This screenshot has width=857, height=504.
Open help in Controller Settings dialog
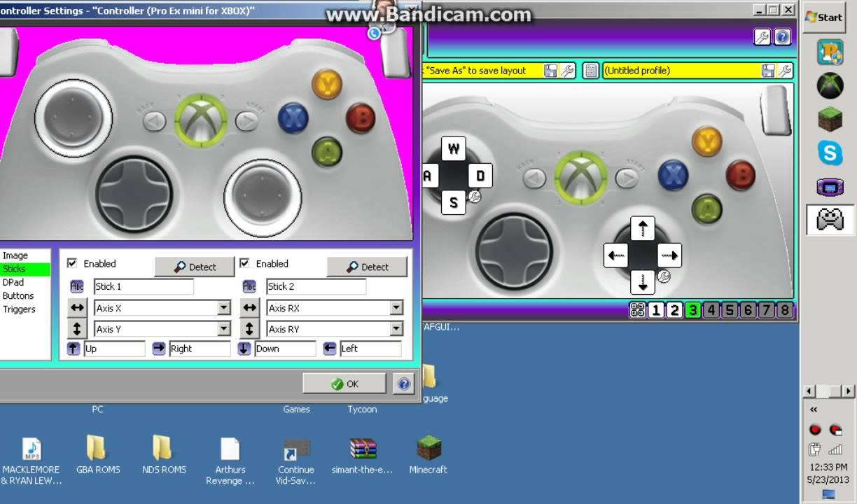(x=403, y=384)
